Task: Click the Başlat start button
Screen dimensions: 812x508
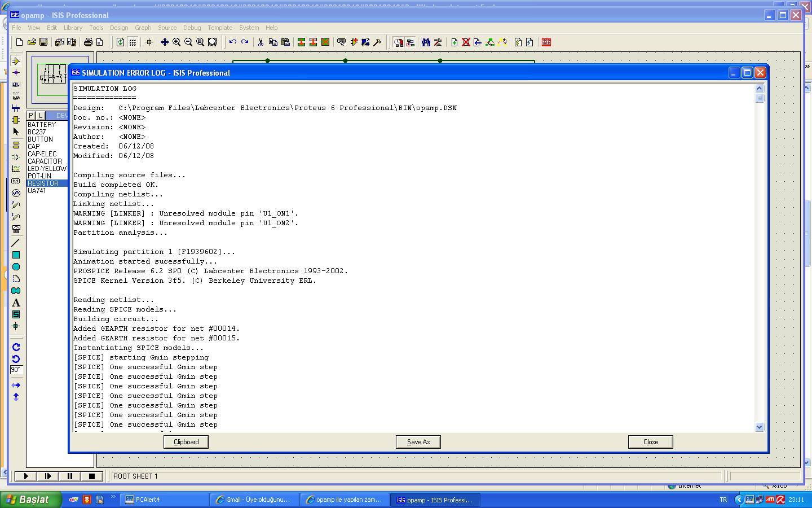Action: [30, 500]
